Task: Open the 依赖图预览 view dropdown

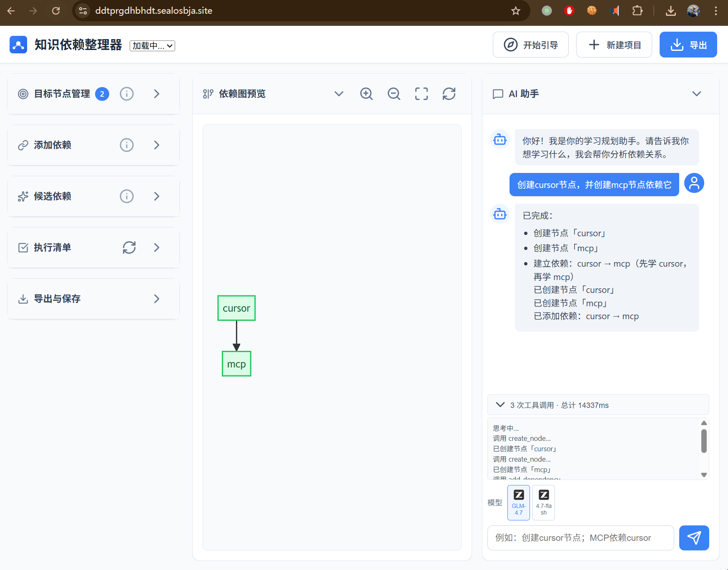Action: point(339,94)
